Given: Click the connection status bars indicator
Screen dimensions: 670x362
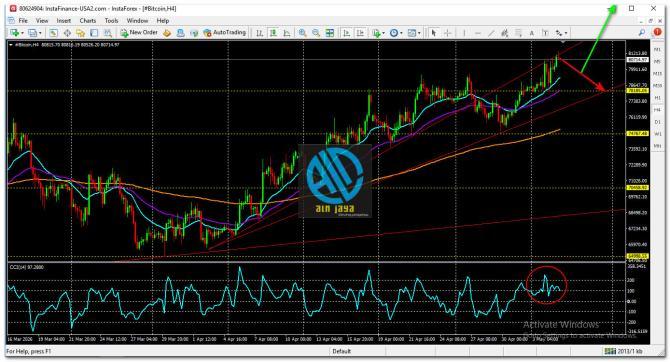Looking at the screenshot, I should pos(609,351).
